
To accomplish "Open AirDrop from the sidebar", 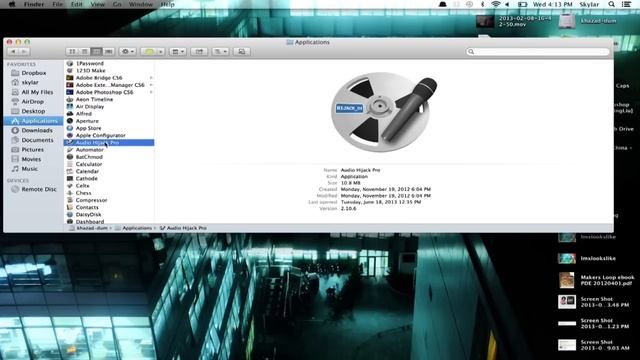I will [x=32, y=102].
